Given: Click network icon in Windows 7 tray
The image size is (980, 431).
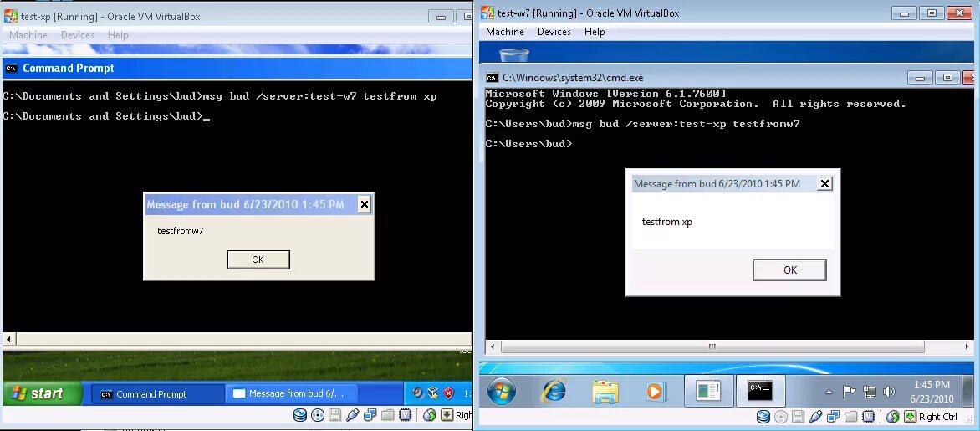Looking at the screenshot, I should pos(870,392).
